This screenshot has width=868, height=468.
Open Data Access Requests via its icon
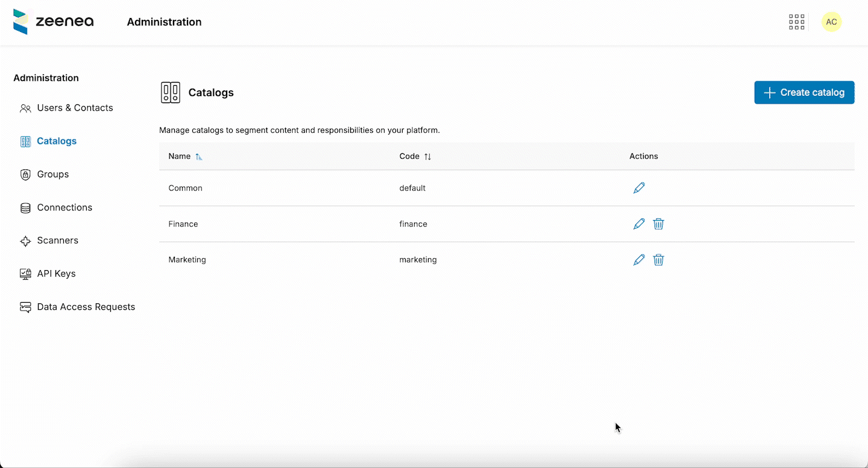(x=25, y=306)
